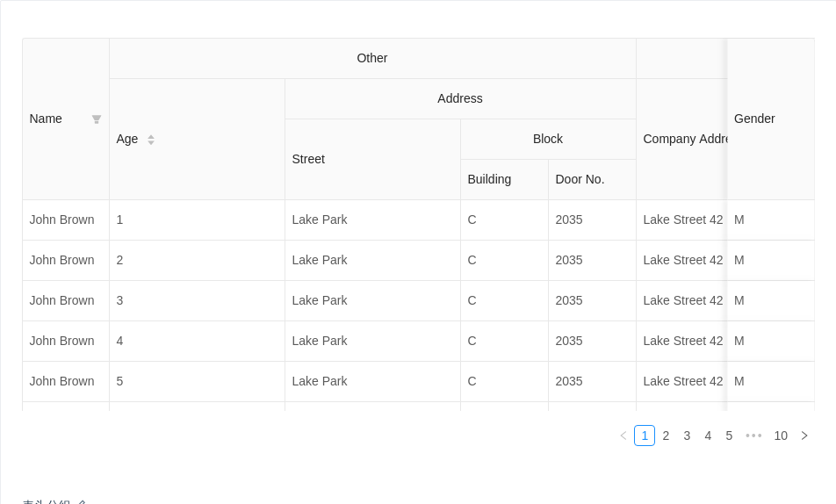
Task: Jump to last page 10
Action: pyautogui.click(x=781, y=436)
